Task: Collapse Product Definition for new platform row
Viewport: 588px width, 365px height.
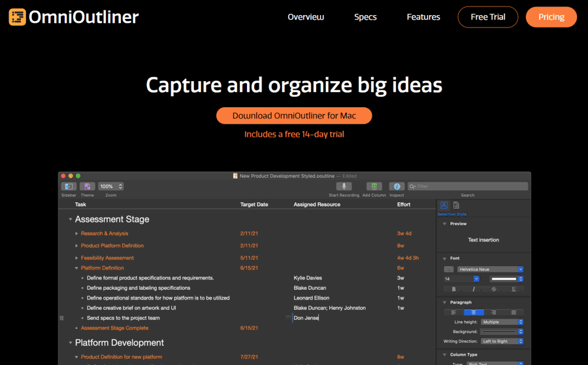Action: coord(76,357)
